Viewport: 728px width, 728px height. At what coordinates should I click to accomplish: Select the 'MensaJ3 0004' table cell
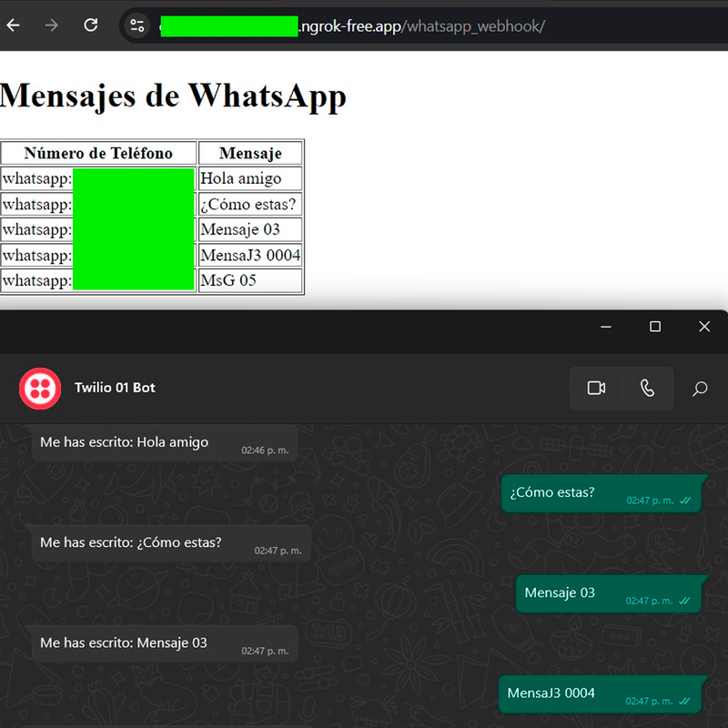tap(250, 256)
